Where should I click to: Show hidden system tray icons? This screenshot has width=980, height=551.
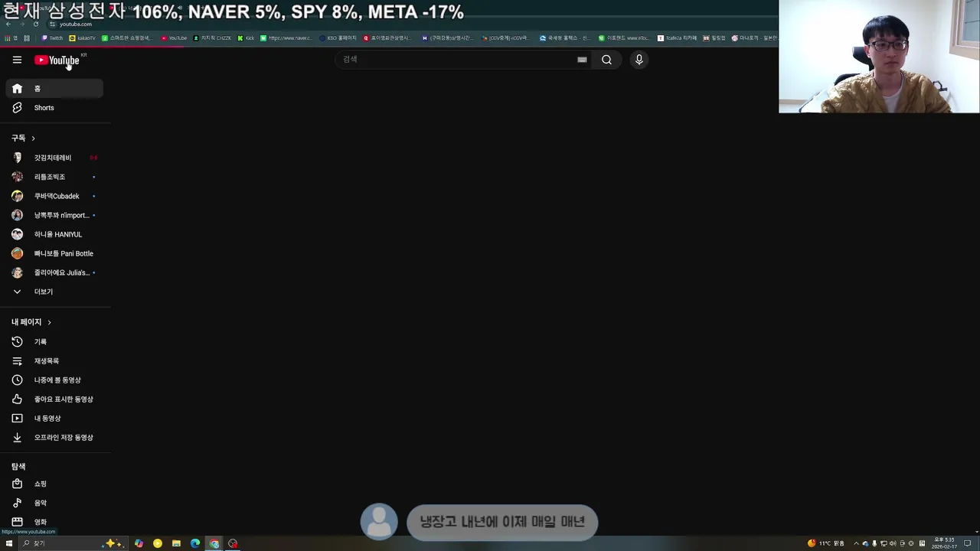pyautogui.click(x=856, y=543)
